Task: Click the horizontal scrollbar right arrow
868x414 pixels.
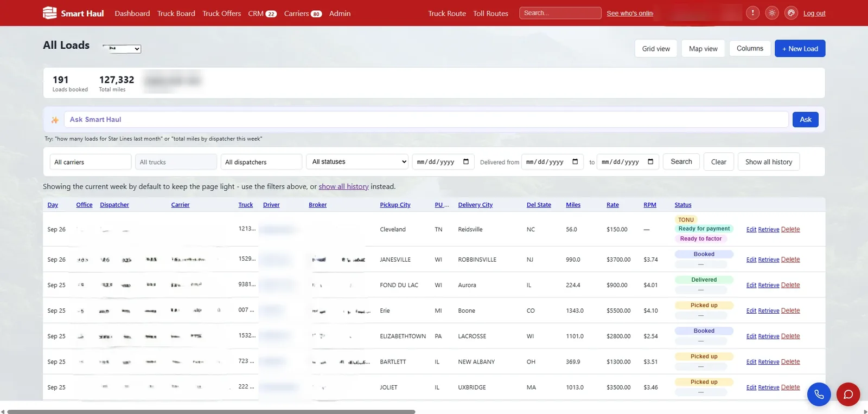Action: point(865,412)
